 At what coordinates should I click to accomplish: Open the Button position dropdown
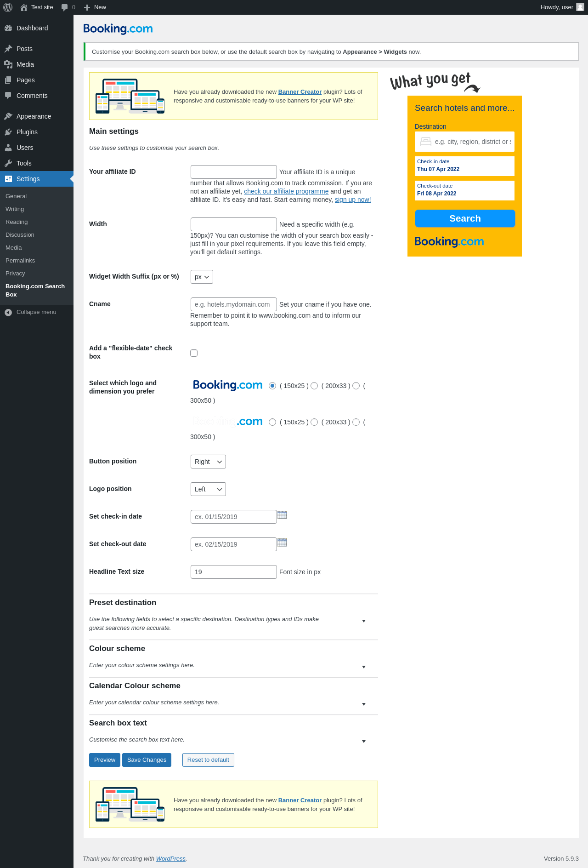[208, 462]
